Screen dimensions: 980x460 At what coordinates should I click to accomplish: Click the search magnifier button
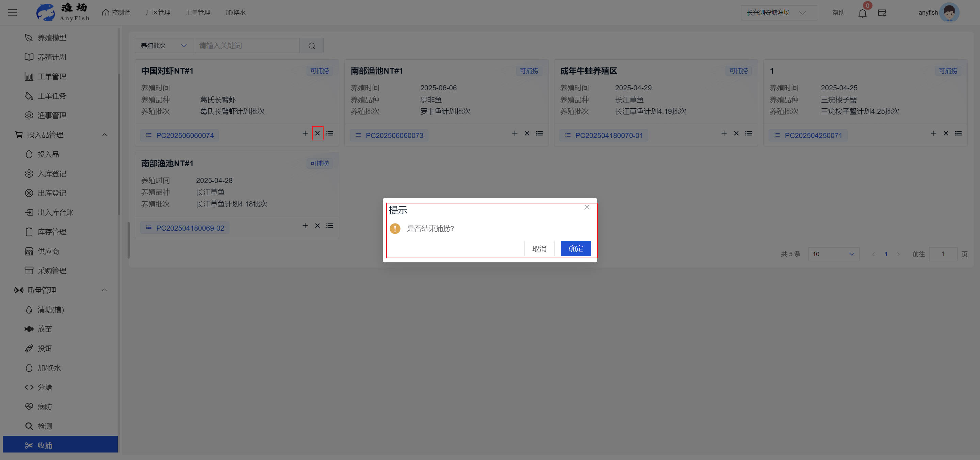312,46
